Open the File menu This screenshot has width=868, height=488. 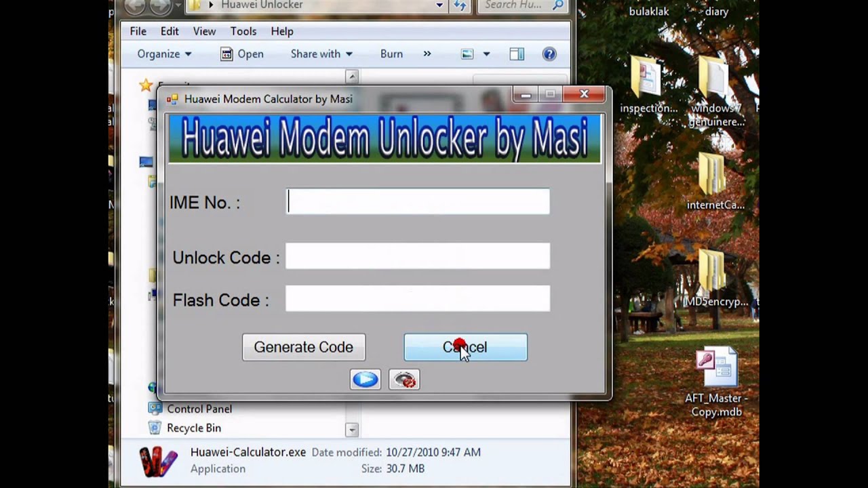[138, 31]
